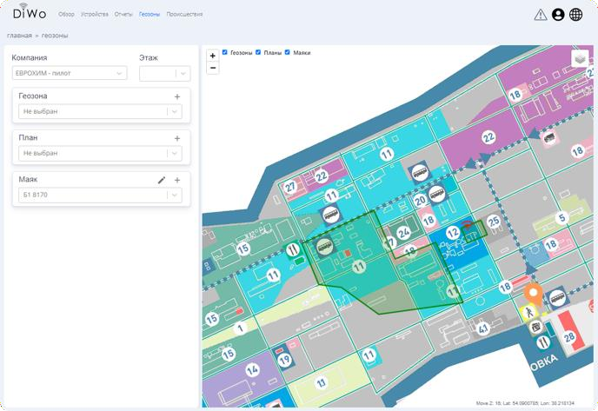Go to the Обзор section
This screenshot has width=598, height=411.
coord(66,14)
